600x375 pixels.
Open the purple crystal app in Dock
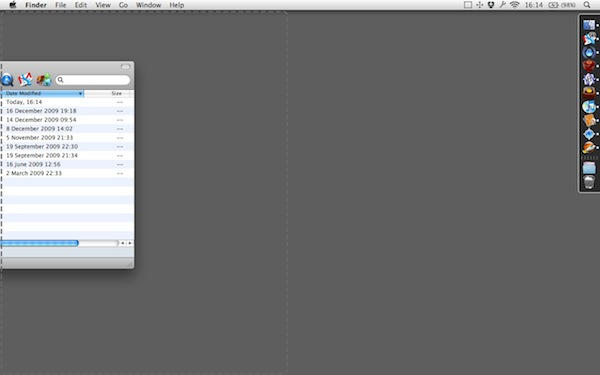coord(589,79)
